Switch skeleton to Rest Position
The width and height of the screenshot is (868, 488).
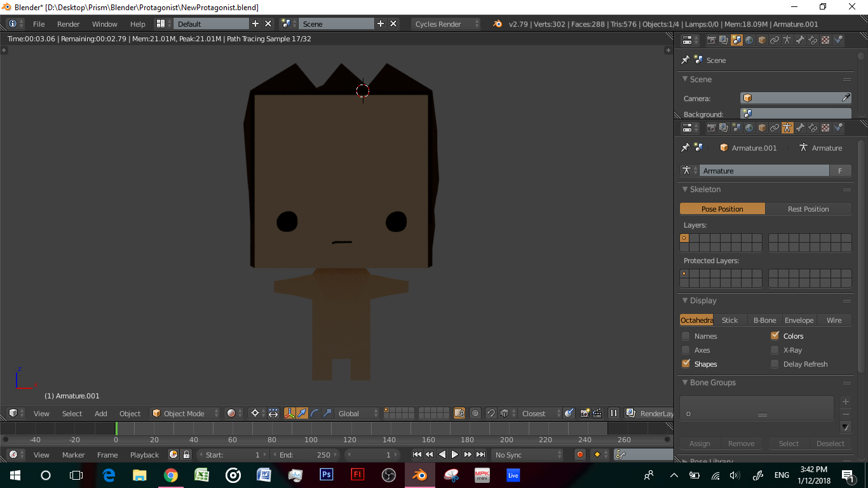808,209
